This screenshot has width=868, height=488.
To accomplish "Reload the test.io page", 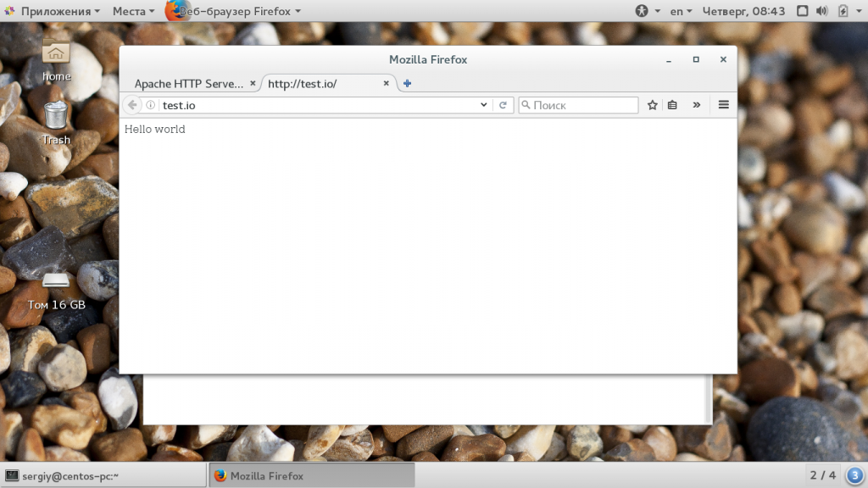I will [x=503, y=104].
